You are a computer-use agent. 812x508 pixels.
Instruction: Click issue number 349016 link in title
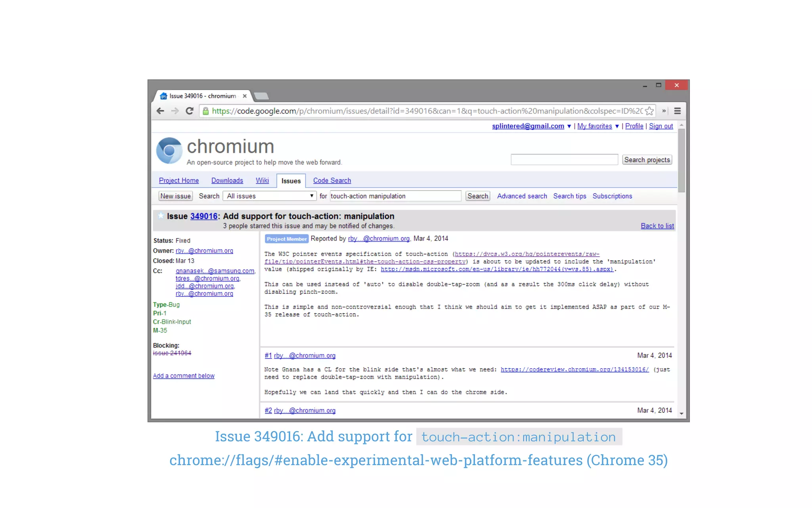pyautogui.click(x=204, y=216)
